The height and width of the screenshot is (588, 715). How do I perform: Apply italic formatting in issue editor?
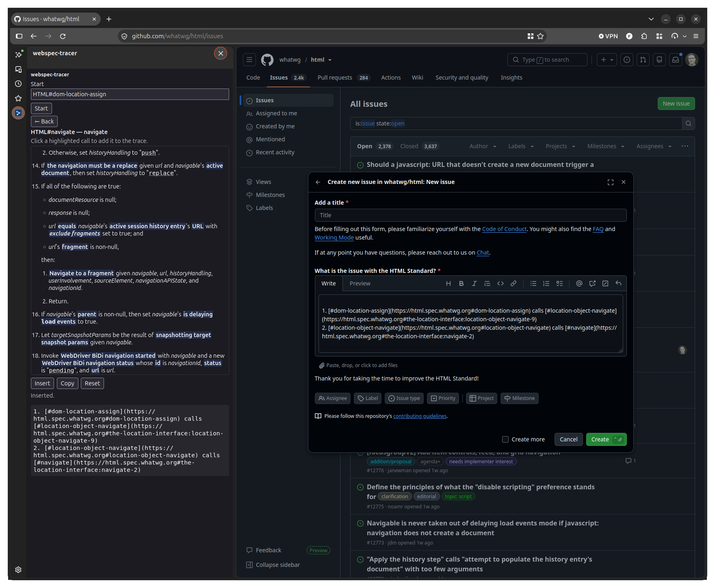474,283
